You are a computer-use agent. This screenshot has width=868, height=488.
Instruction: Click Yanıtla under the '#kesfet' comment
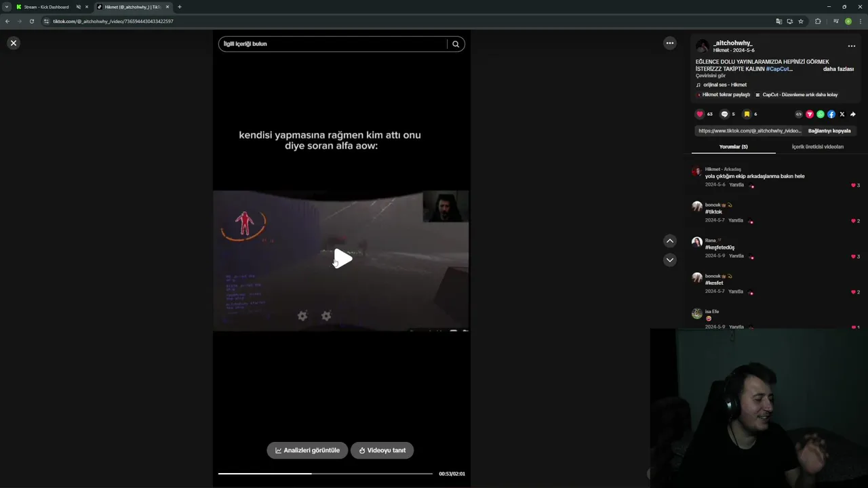click(736, 291)
